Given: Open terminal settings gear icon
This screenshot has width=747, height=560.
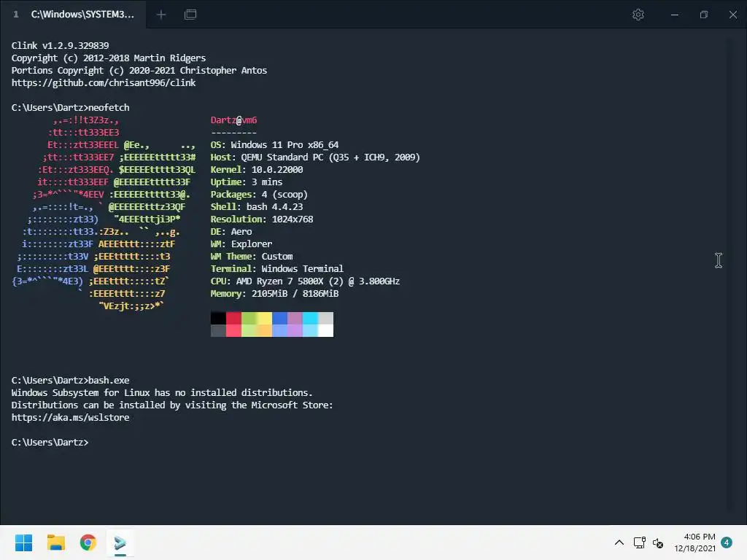Looking at the screenshot, I should (x=638, y=15).
